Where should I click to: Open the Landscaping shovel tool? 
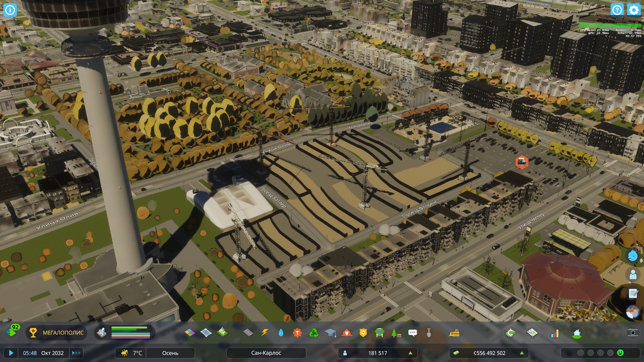pos(429,333)
